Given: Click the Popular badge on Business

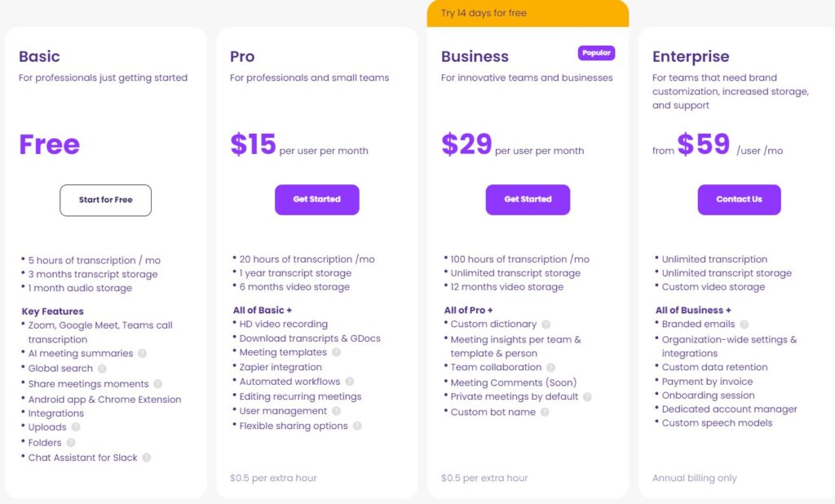Looking at the screenshot, I should (x=597, y=53).
